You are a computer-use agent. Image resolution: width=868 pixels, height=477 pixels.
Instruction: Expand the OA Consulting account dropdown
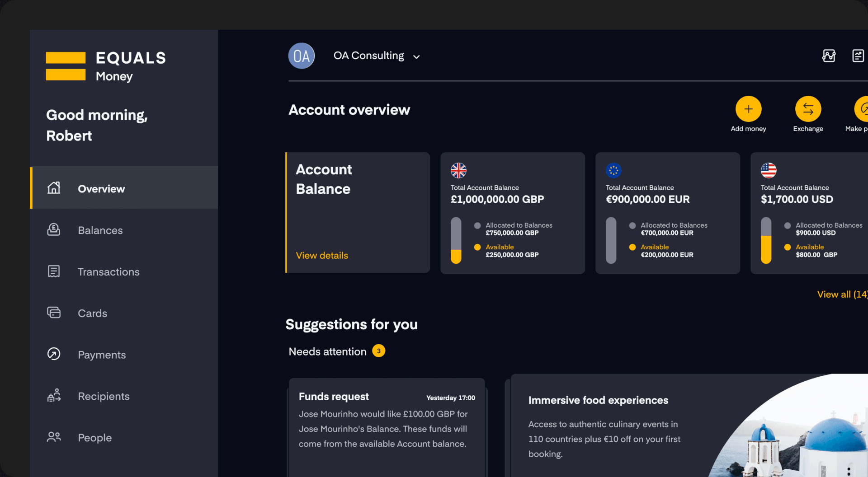[416, 57]
